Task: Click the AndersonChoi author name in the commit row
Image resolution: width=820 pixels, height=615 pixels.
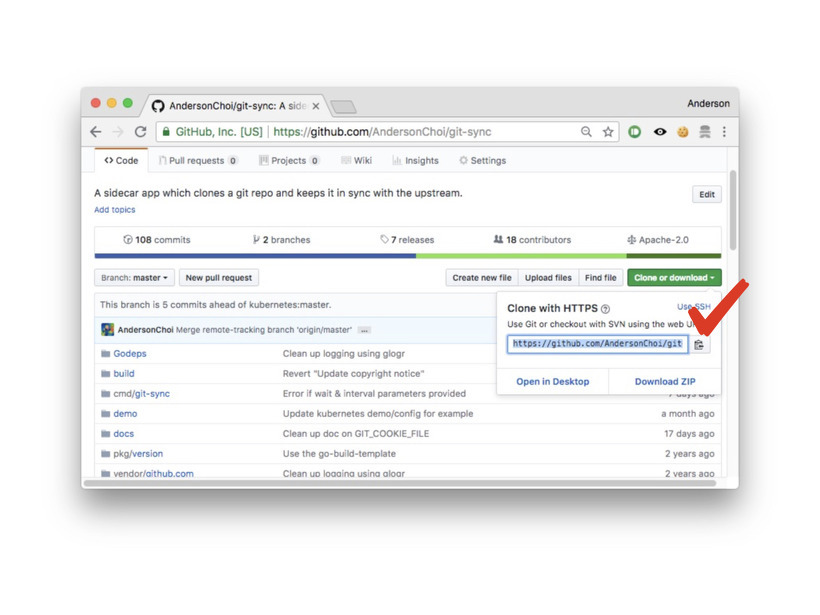Action: (x=145, y=330)
